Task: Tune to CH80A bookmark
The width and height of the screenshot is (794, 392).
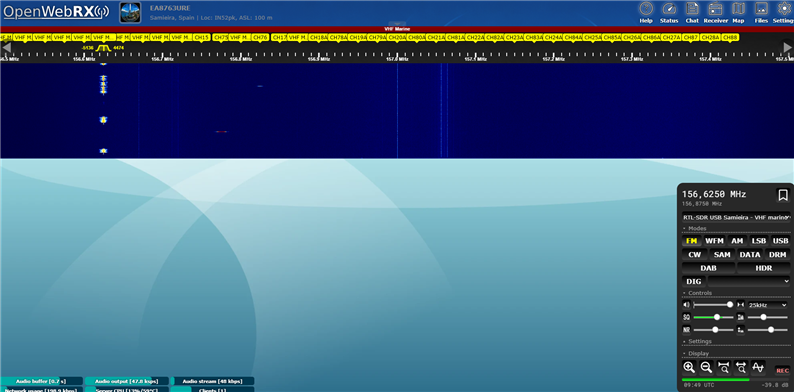Action: (x=417, y=37)
